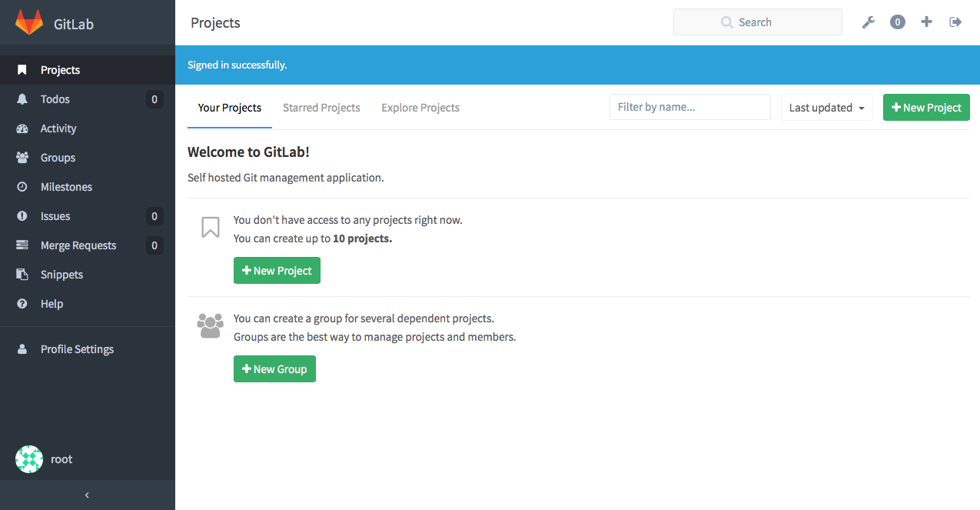
Task: Open the Explore Projects tab
Action: [420, 107]
